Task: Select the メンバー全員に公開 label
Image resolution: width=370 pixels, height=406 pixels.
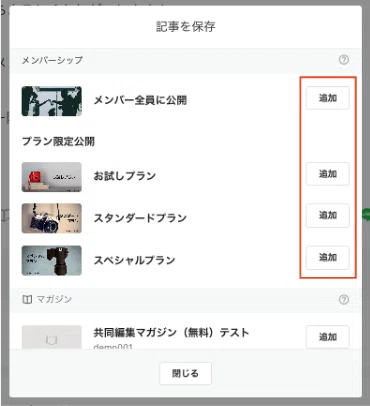Action: 140,100
